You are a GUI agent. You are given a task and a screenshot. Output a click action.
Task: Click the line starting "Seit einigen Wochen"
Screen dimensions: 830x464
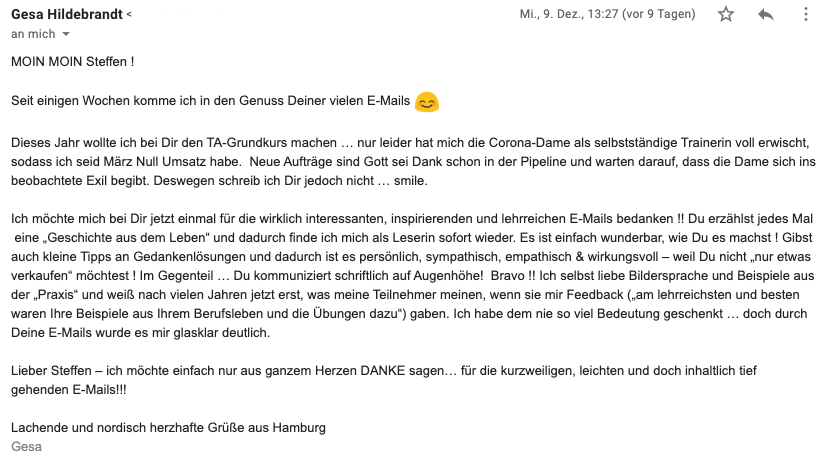click(200, 101)
